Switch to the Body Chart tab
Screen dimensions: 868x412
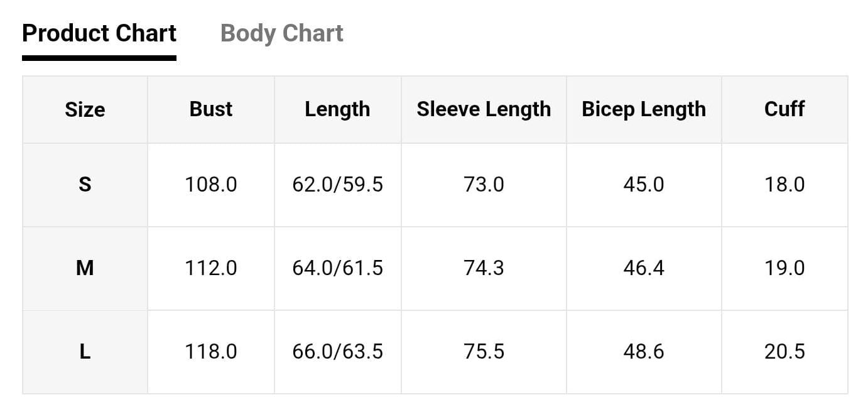point(281,33)
